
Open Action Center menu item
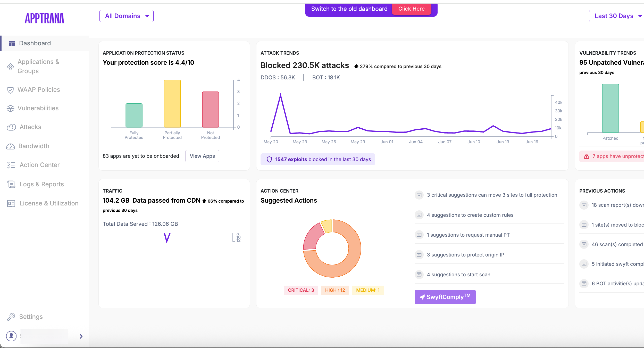point(39,165)
